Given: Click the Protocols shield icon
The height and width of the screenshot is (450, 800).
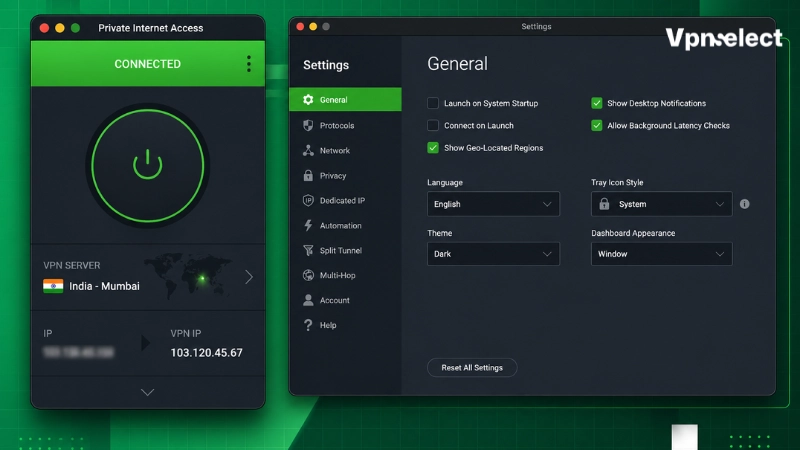Looking at the screenshot, I should pos(308,125).
